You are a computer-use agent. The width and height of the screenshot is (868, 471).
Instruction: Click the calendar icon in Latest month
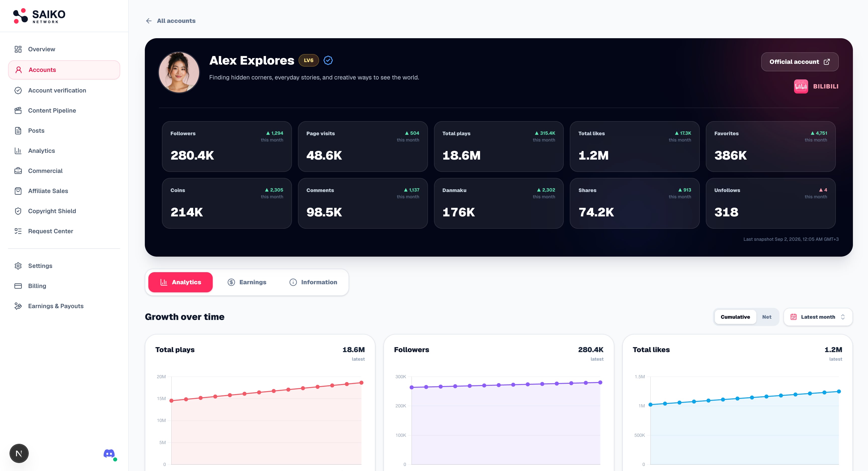pos(794,317)
